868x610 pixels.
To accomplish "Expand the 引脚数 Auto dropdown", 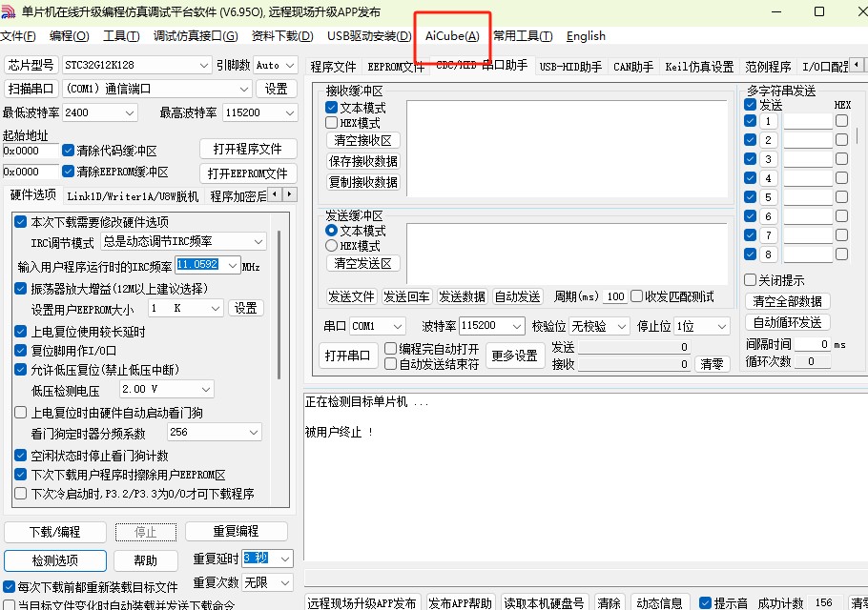I will point(290,65).
